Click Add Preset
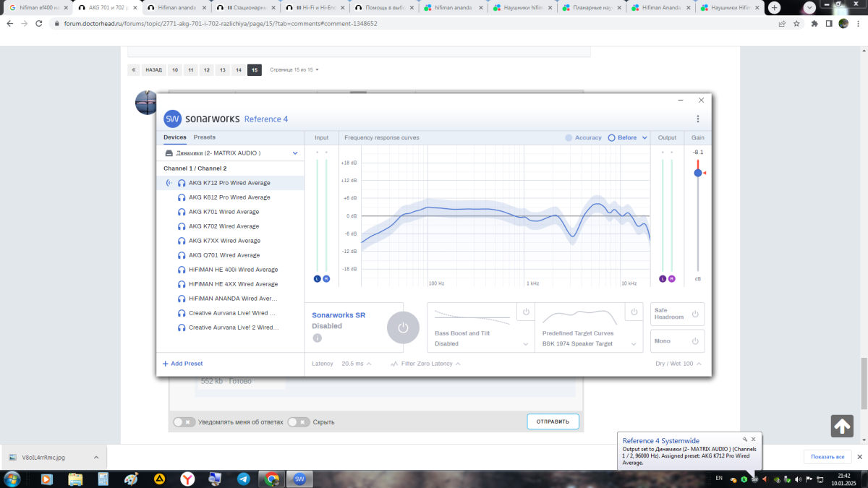 click(x=182, y=364)
